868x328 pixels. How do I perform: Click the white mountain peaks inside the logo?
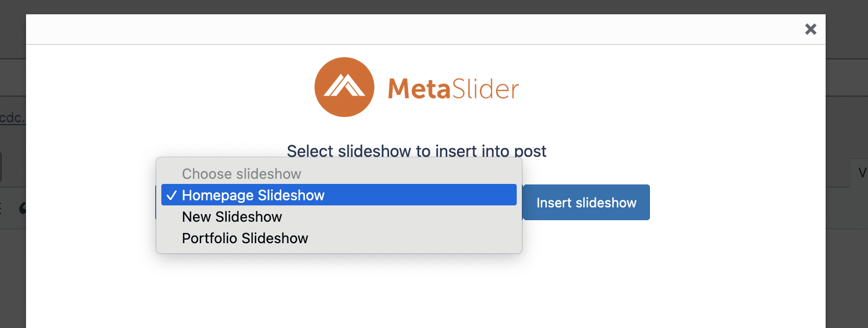(345, 86)
